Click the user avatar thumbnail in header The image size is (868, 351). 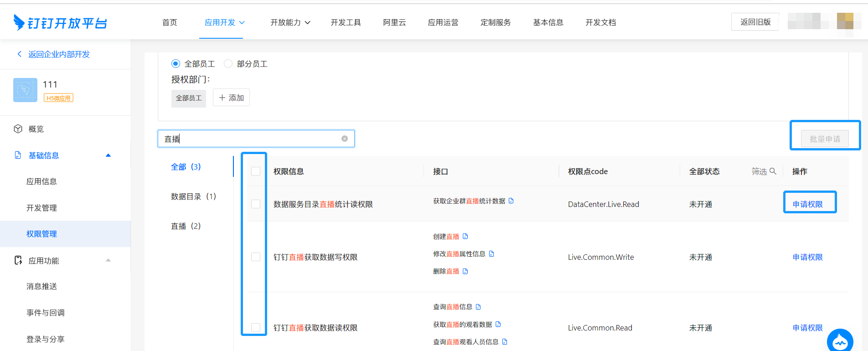tap(845, 21)
